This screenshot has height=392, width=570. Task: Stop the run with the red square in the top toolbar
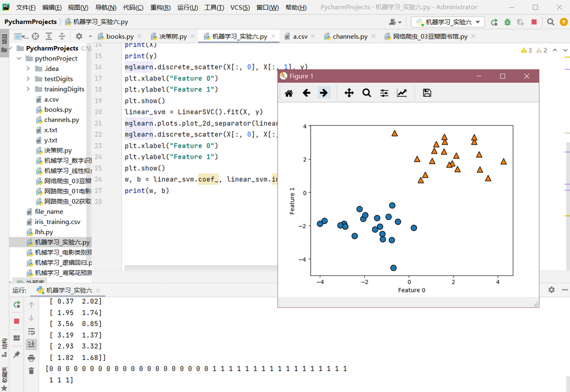tap(534, 22)
